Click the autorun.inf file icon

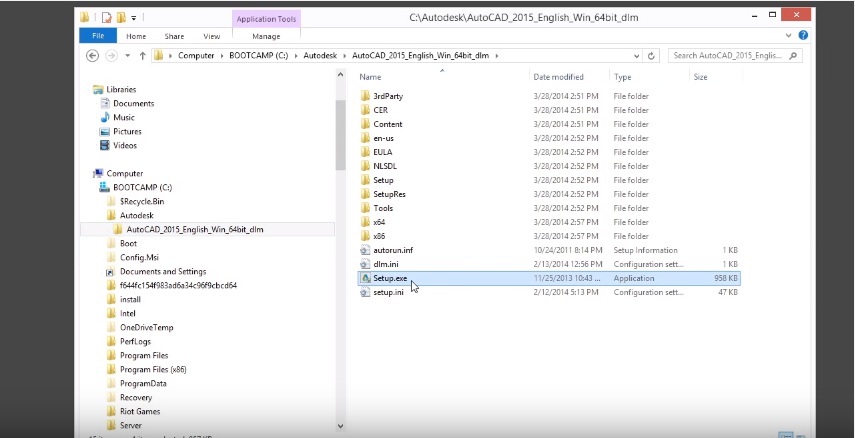coord(365,250)
